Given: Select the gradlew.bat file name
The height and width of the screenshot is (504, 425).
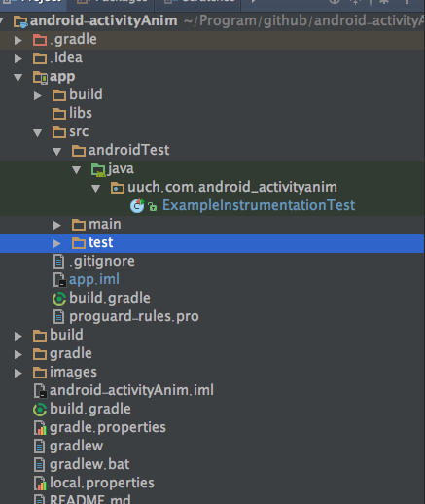Looking at the screenshot, I should pos(89,465).
